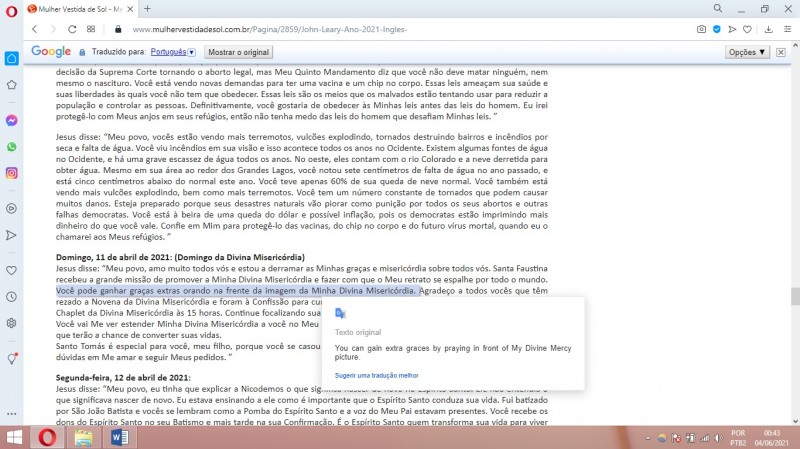Reload the current page
Viewport: 800px width, 449px height.
pyautogui.click(x=72, y=29)
